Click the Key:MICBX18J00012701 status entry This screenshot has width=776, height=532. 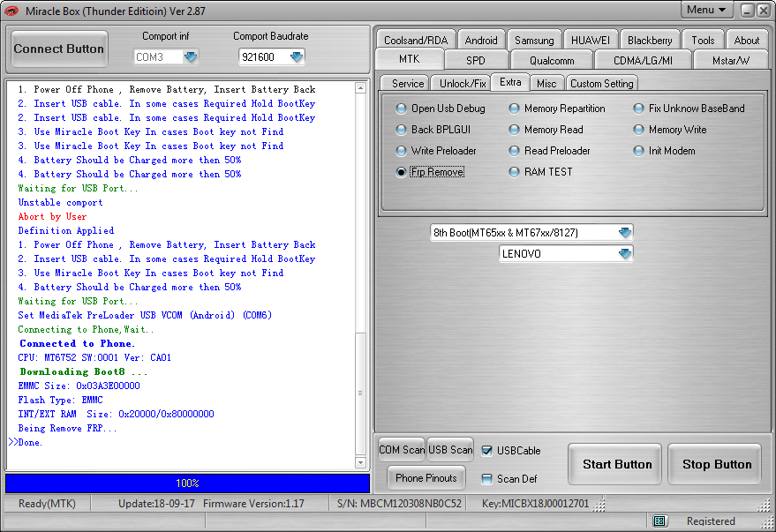pyautogui.click(x=536, y=503)
